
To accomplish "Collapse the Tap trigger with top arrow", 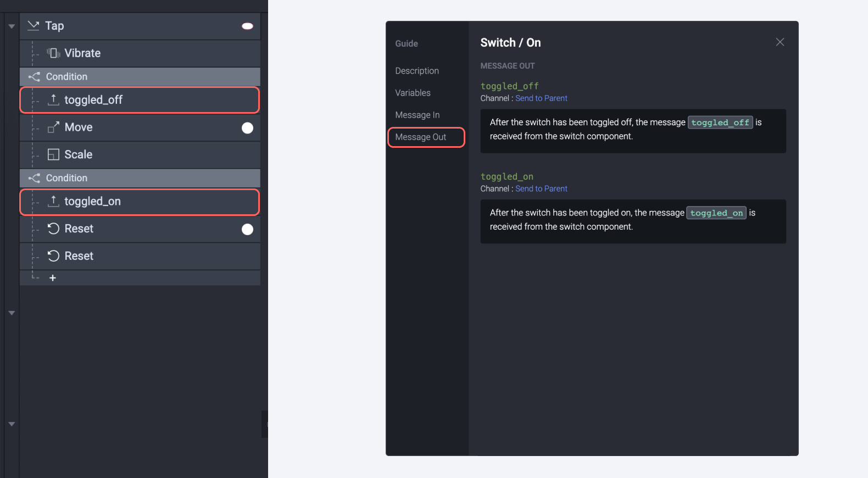I will (x=12, y=26).
